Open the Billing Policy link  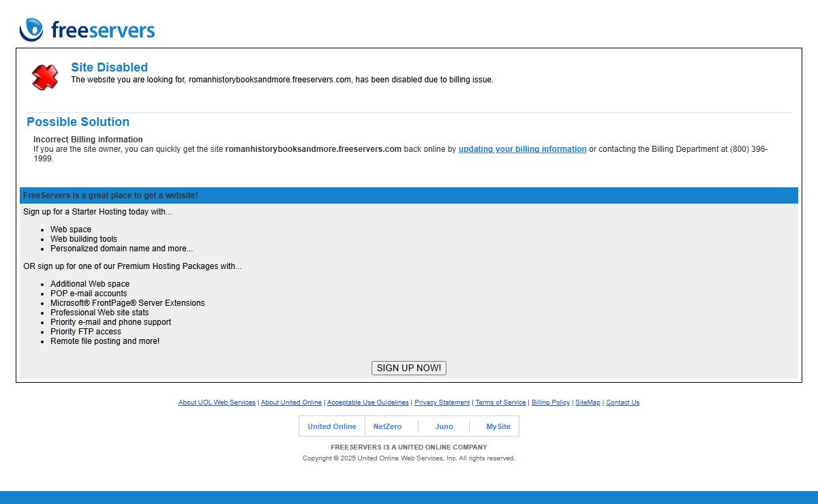(x=551, y=403)
